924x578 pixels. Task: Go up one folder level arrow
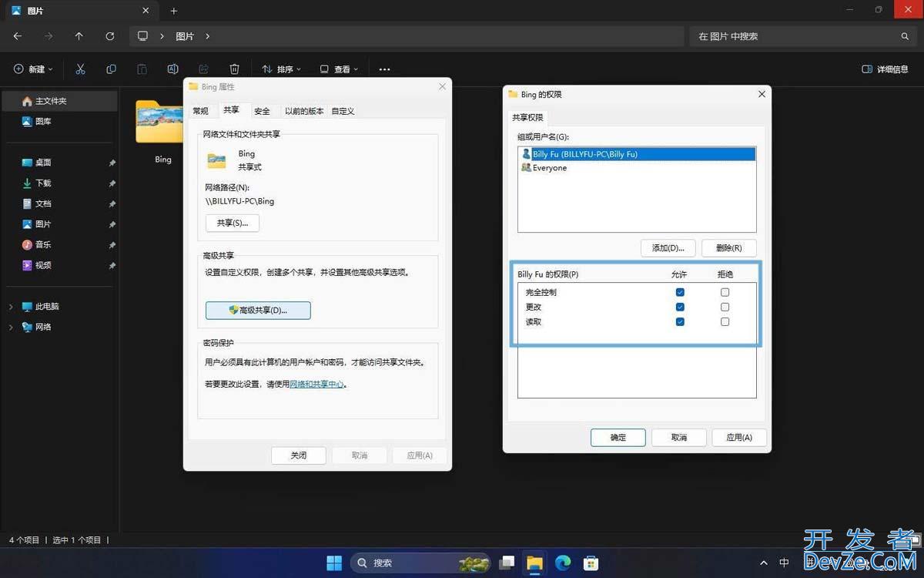click(x=79, y=36)
